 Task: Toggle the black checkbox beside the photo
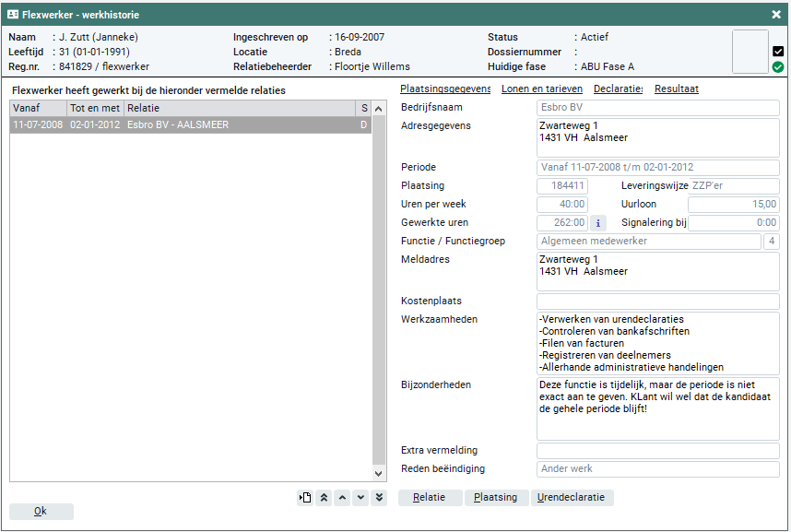(778, 52)
